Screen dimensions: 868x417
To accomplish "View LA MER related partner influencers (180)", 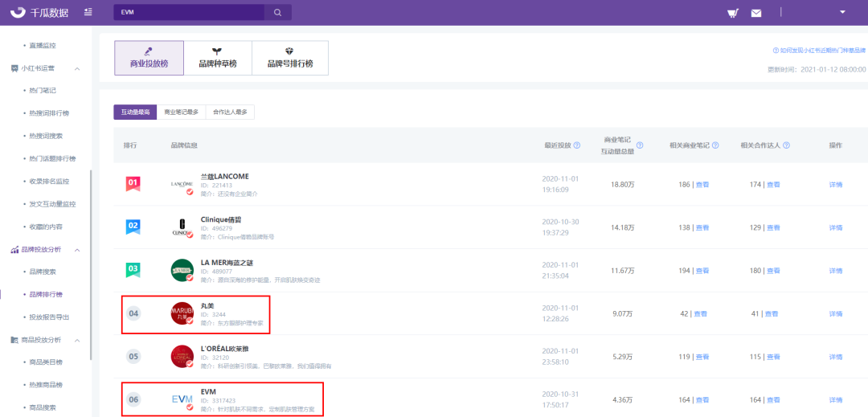I will (773, 271).
